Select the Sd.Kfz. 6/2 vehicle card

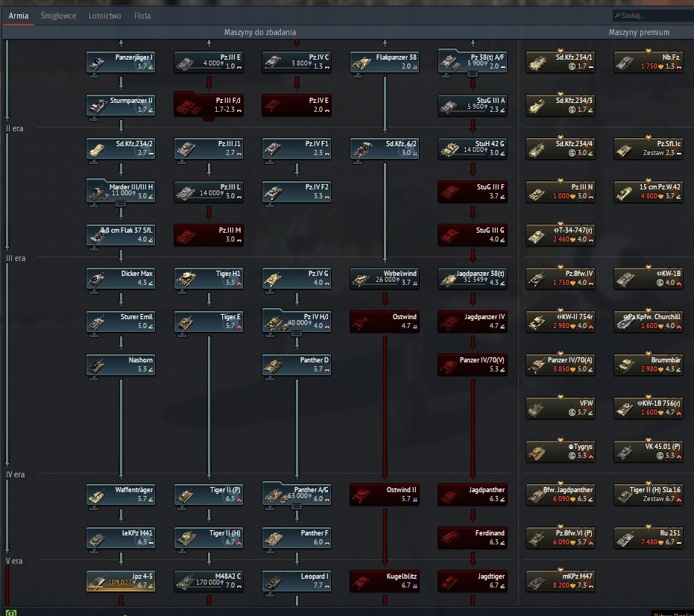pos(385,148)
